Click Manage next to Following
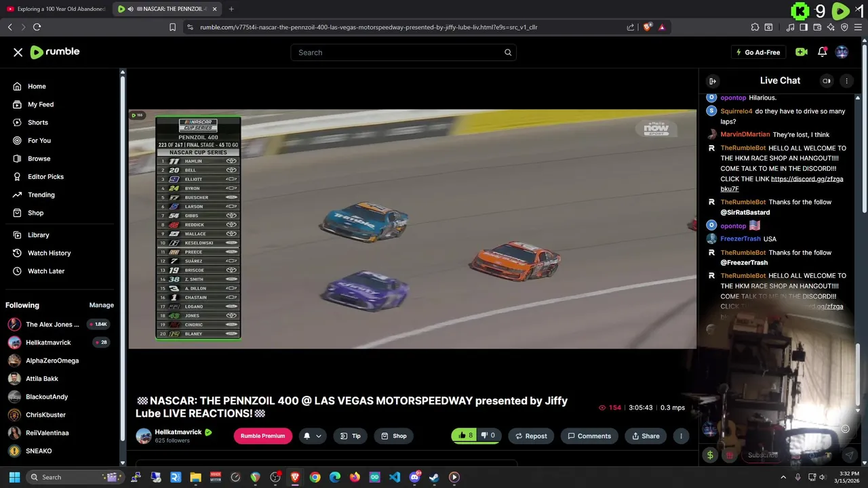This screenshot has height=488, width=868. pos(102,305)
